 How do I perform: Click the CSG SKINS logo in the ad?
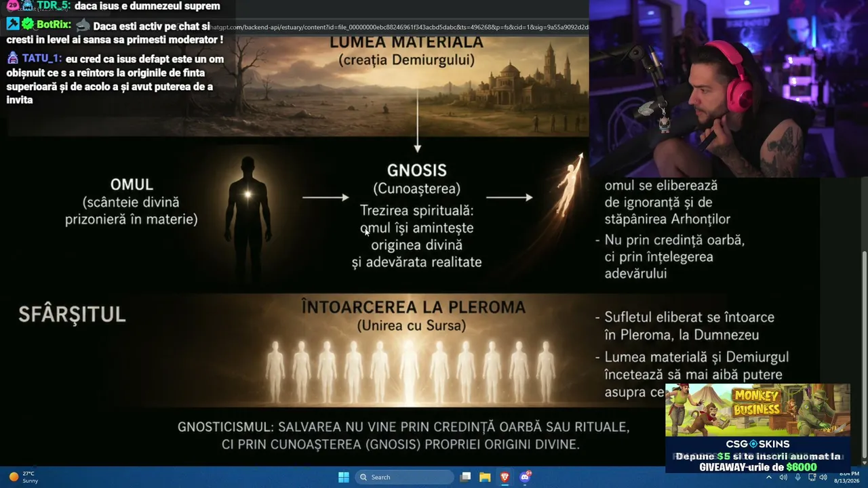757,444
